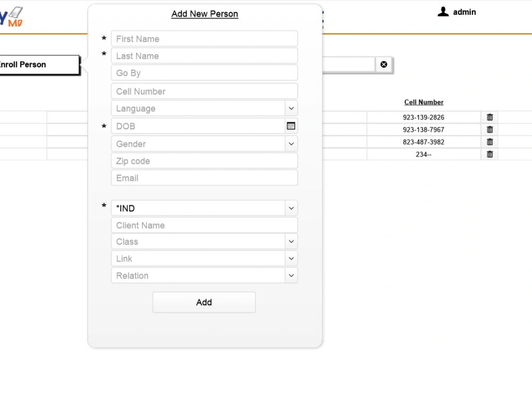Click the Add New Person title

tap(205, 14)
